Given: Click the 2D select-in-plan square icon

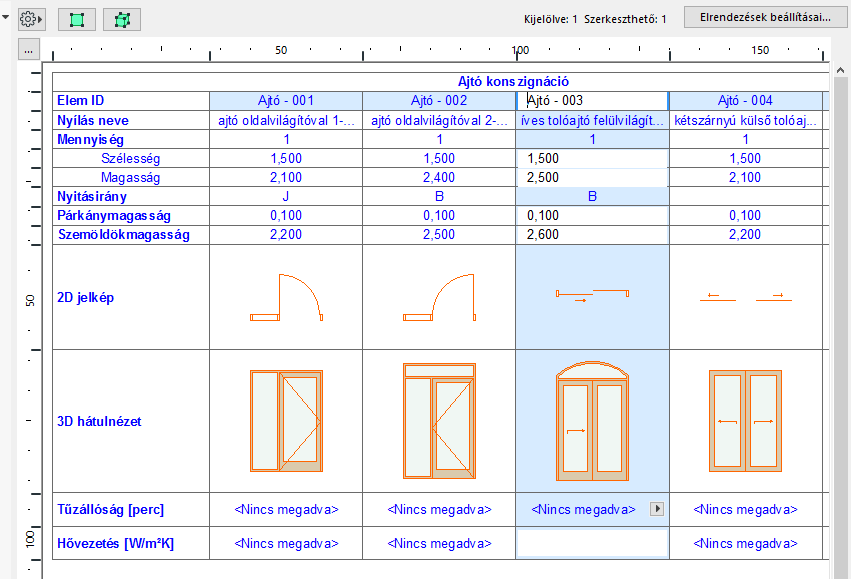Looking at the screenshot, I should pos(76,19).
